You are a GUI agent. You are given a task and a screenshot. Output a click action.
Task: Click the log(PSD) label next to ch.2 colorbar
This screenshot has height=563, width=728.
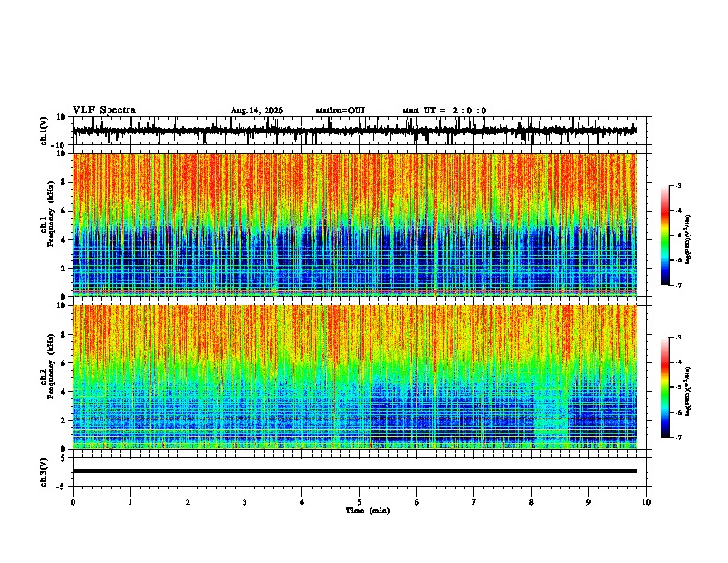point(688,392)
